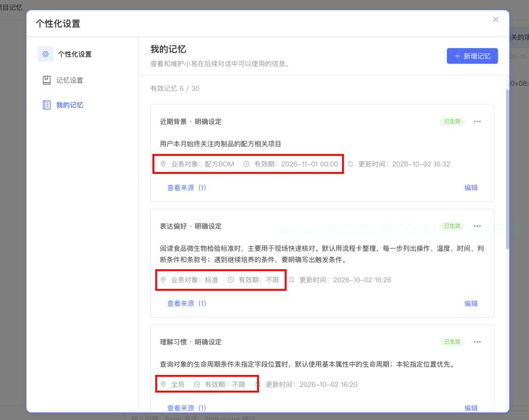Click text 有效期：2026-11-01 00:00
This screenshot has width=529, height=420.
click(296, 164)
